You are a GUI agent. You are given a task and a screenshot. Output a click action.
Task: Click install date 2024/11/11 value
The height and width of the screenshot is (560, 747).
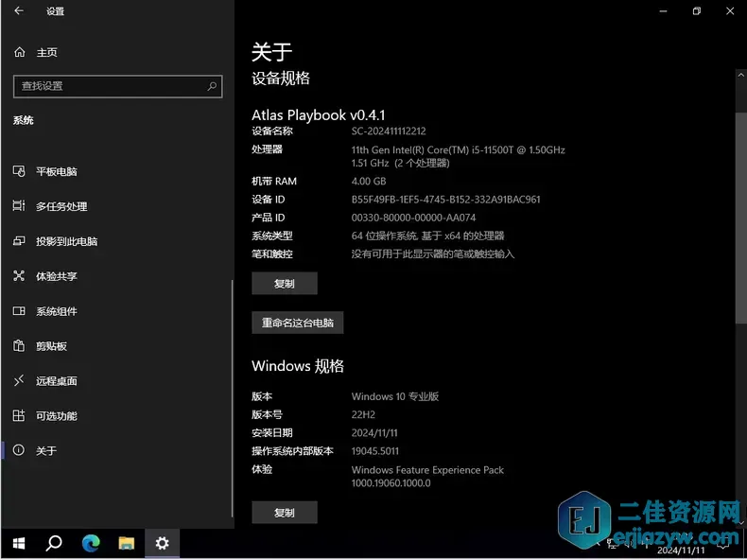pos(374,432)
